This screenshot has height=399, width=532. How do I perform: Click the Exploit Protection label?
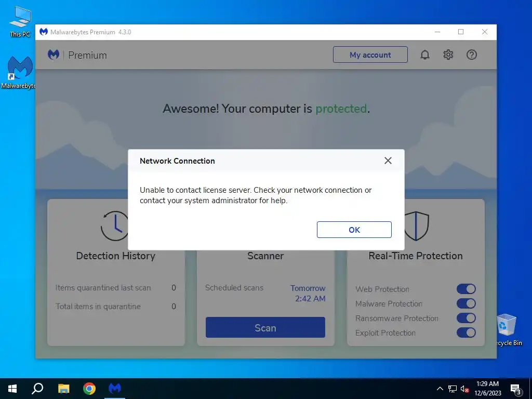pyautogui.click(x=385, y=333)
